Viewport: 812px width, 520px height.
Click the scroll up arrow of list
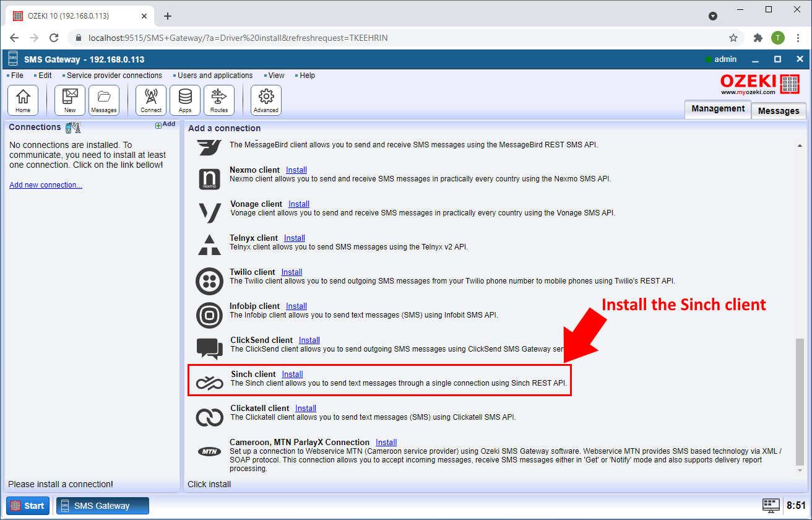(x=800, y=145)
